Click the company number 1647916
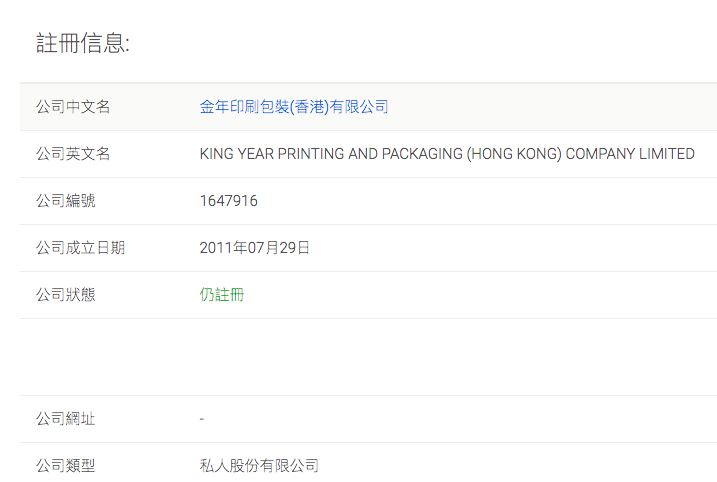 click(x=228, y=201)
